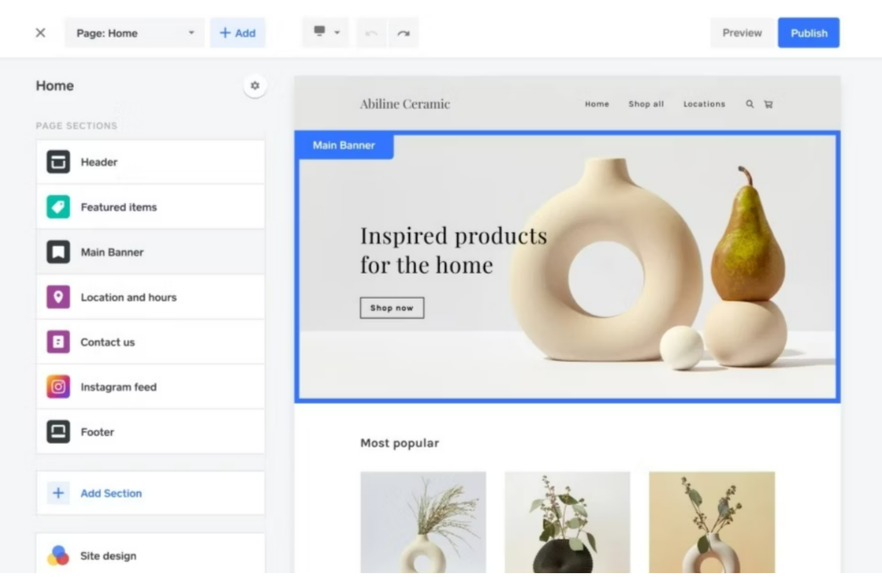This screenshot has height=588, width=882.
Task: Open the Page: Home dropdown
Action: 134,33
